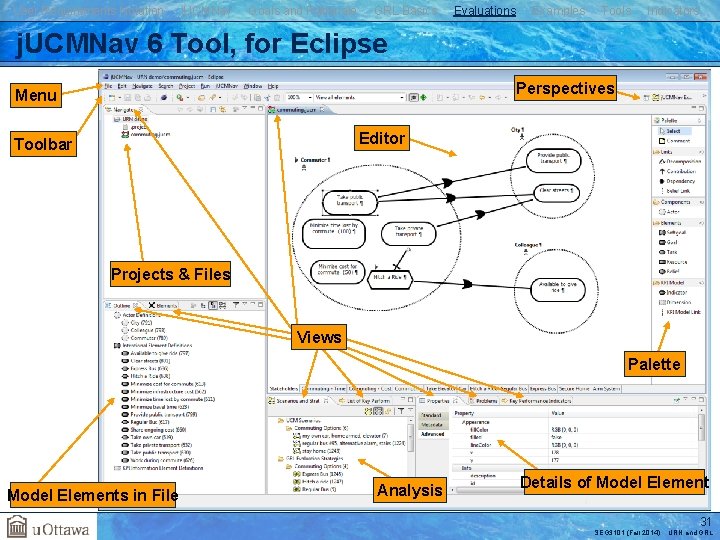
Task: Select 'Regular Bus (617)' in Outline
Action: [x=146, y=422]
